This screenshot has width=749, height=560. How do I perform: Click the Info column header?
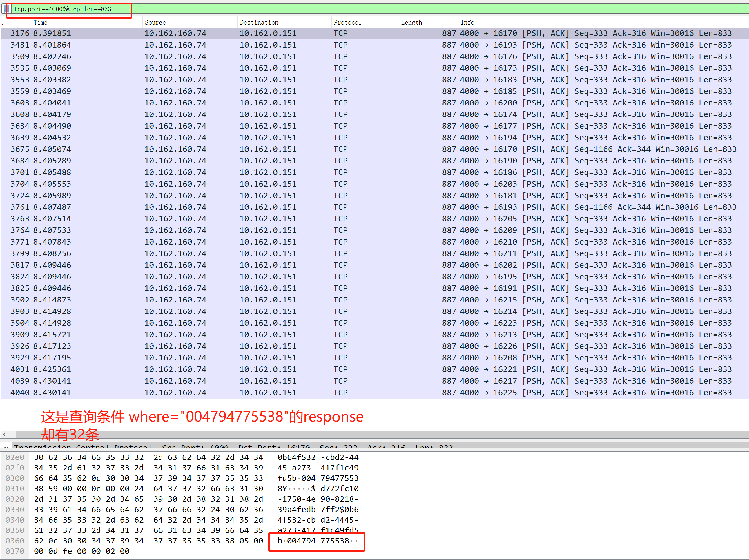tap(467, 22)
